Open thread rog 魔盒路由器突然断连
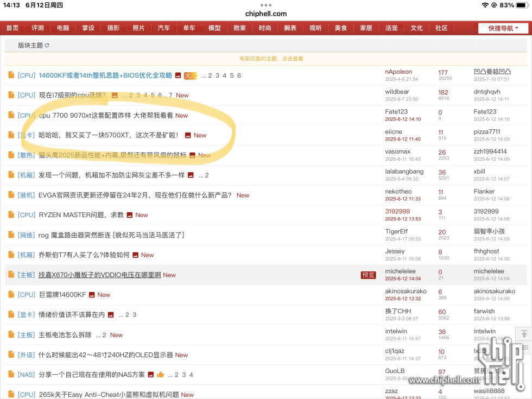Viewport: 532px width, 399px height. click(x=111, y=235)
